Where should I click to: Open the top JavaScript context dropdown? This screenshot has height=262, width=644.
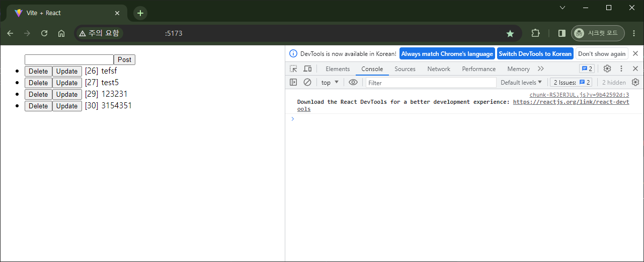pyautogui.click(x=330, y=82)
